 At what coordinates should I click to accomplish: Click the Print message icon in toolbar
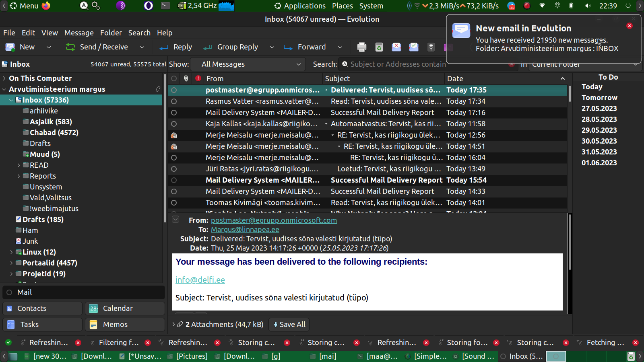[x=361, y=47]
